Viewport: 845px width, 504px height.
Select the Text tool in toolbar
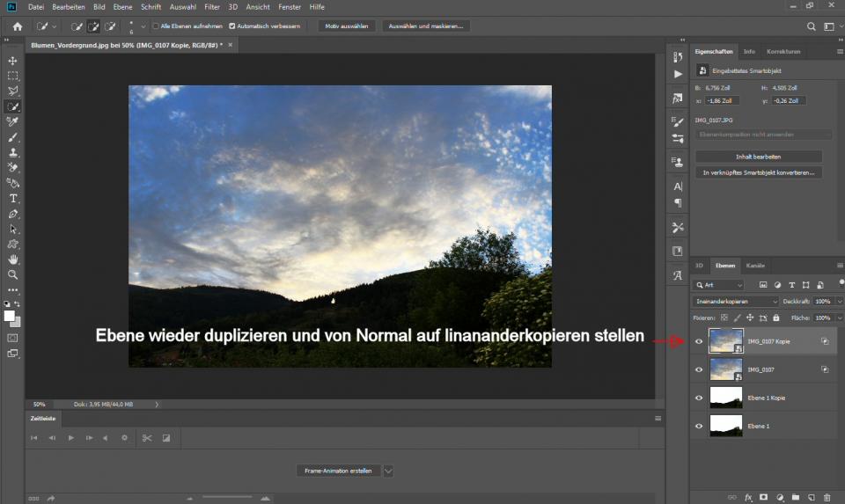point(13,199)
